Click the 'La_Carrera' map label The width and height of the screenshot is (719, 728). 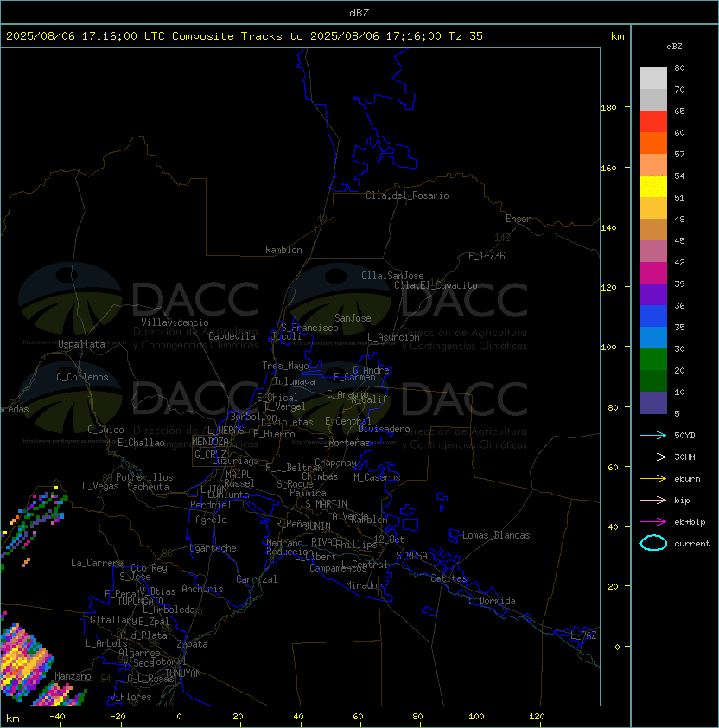click(97, 563)
